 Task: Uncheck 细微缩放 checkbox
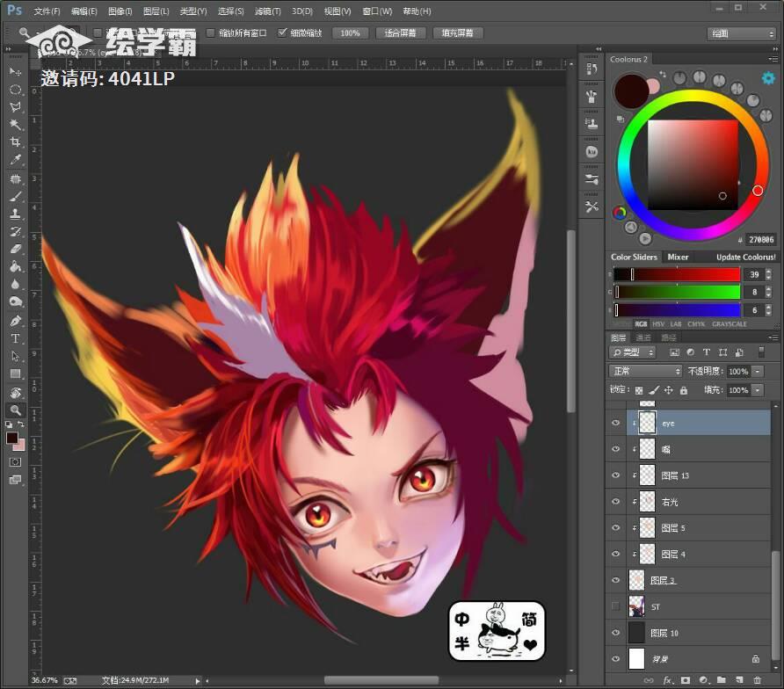282,33
